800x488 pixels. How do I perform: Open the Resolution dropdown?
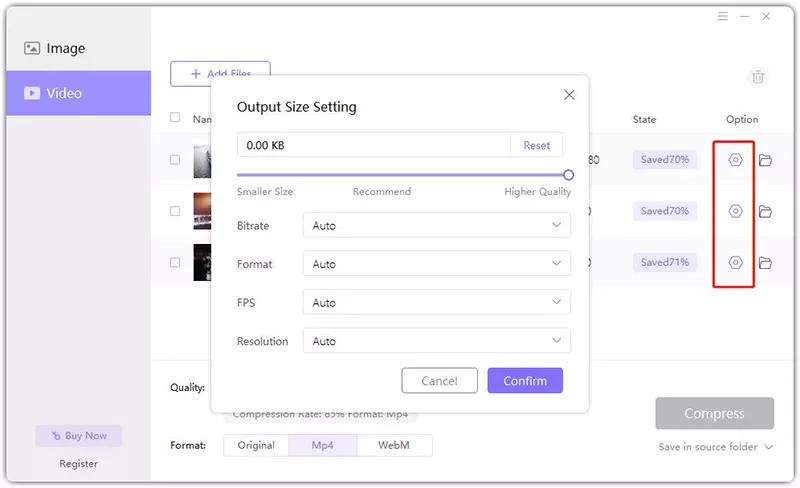tap(436, 341)
